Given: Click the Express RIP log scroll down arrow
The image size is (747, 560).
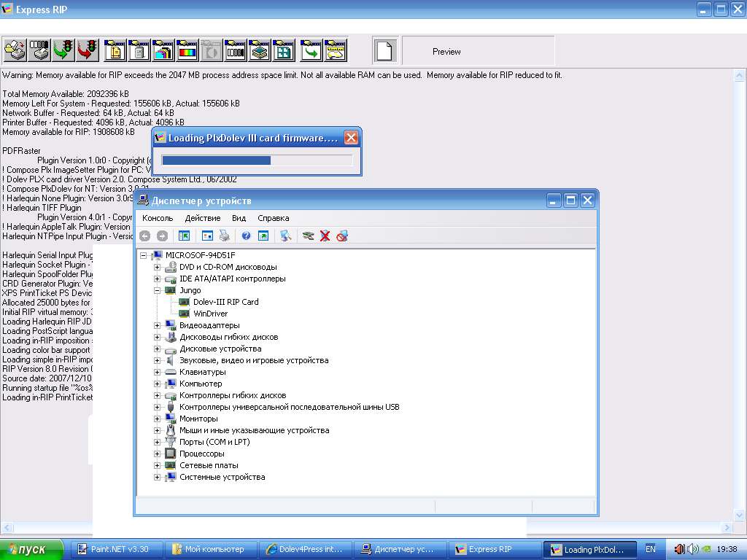Looking at the screenshot, I should coord(740,515).
